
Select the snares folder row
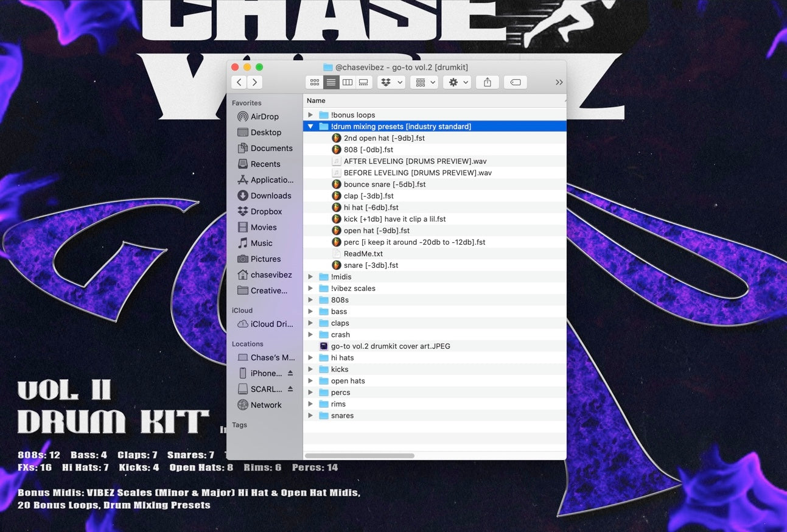(435, 416)
